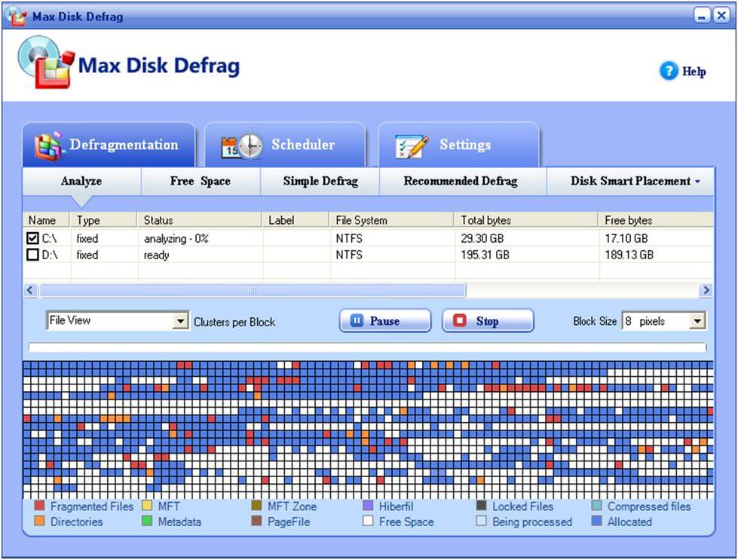This screenshot has height=560, width=738.
Task: Check the D:\ drive checkbox
Action: [x=32, y=255]
